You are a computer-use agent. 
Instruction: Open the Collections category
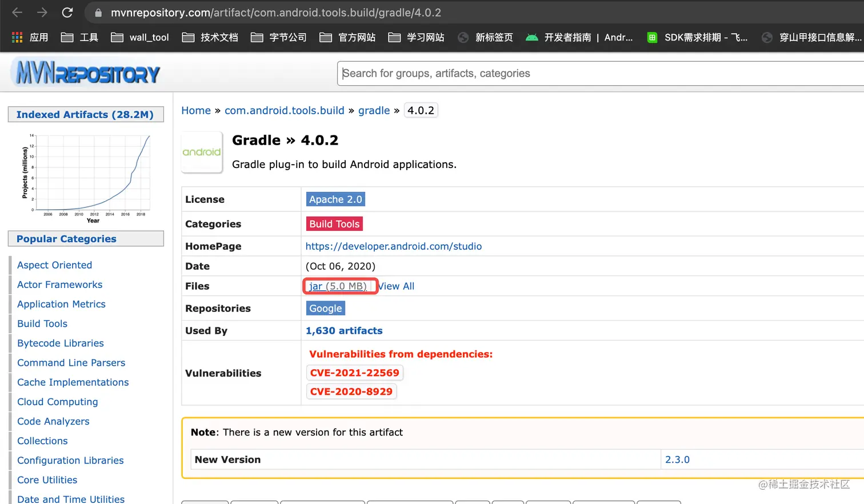(x=42, y=441)
